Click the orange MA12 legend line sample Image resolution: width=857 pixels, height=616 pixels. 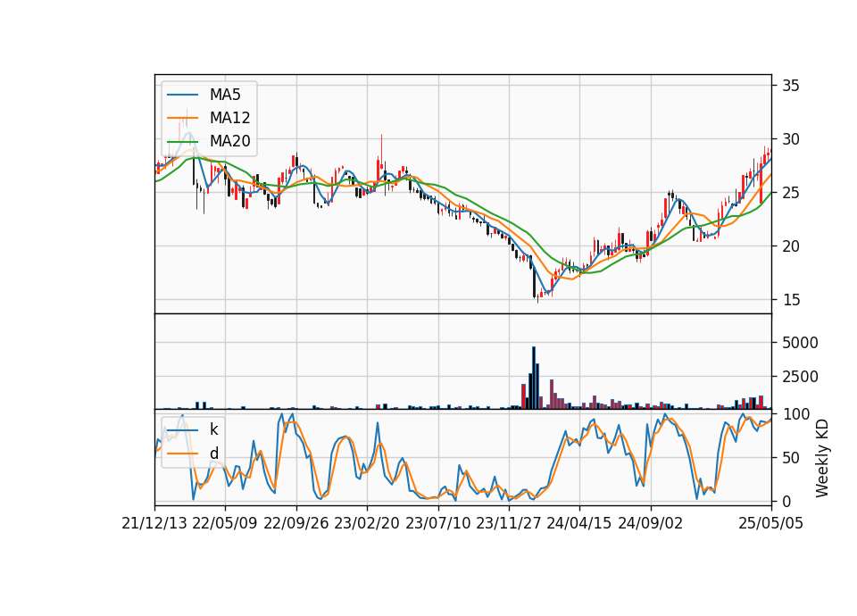(182, 118)
